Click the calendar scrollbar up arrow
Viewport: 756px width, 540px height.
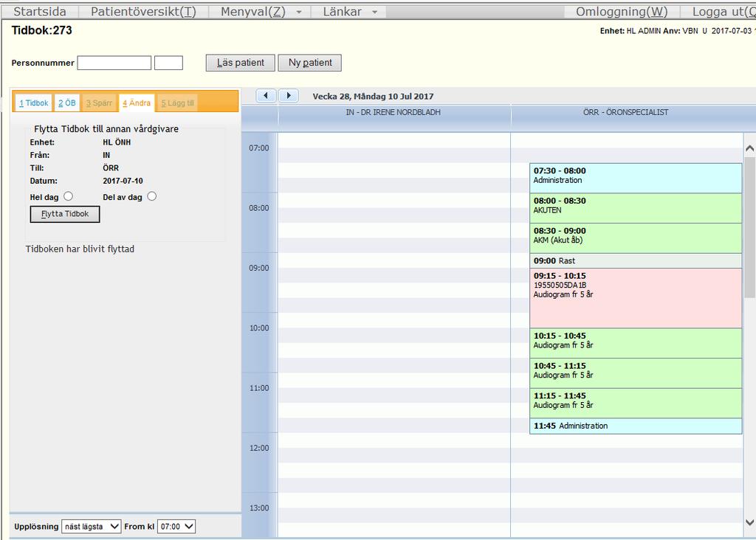(750, 148)
